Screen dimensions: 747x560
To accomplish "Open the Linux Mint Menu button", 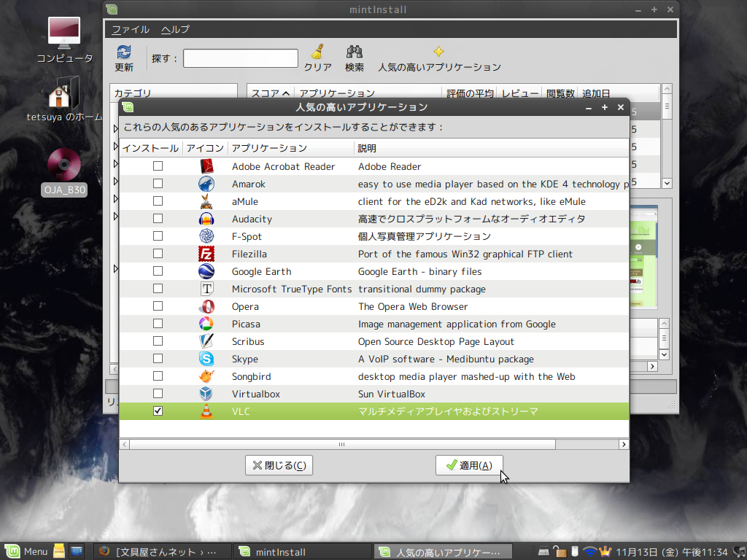I will (26, 551).
